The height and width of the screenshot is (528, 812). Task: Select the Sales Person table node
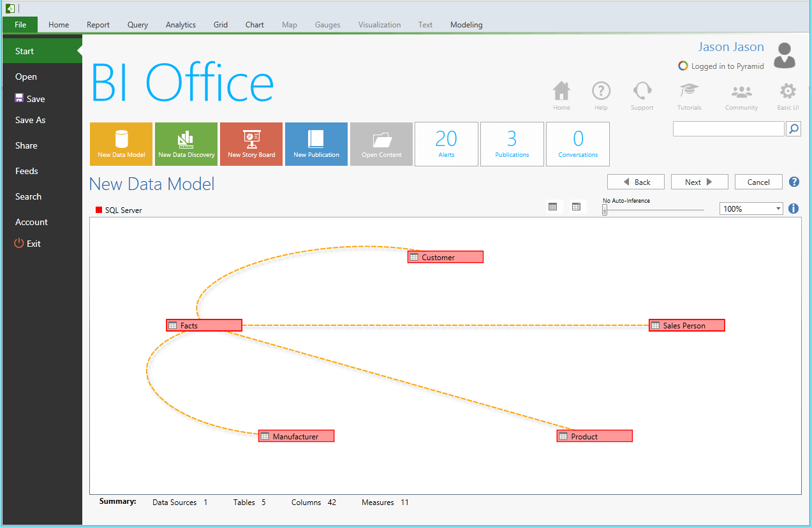coord(686,325)
